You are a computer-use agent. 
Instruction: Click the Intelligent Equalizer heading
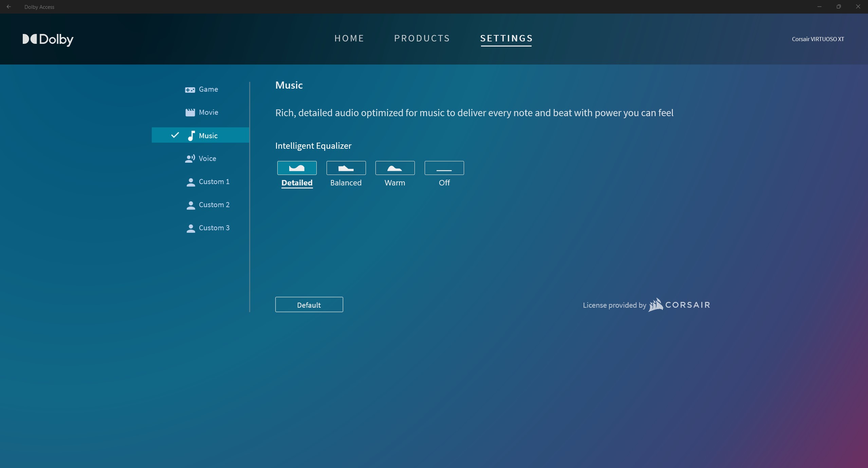pos(313,146)
